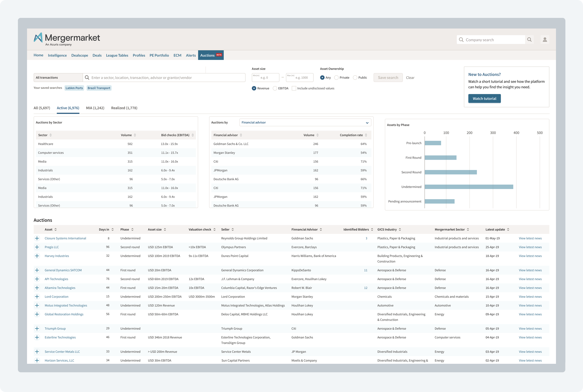Click the Watch tutorial button

click(x=484, y=98)
